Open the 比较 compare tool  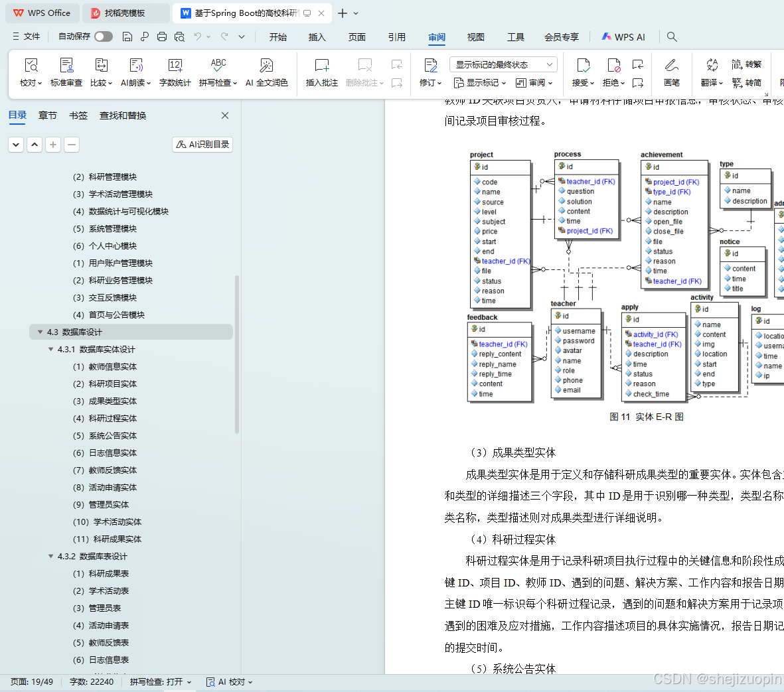point(101,72)
